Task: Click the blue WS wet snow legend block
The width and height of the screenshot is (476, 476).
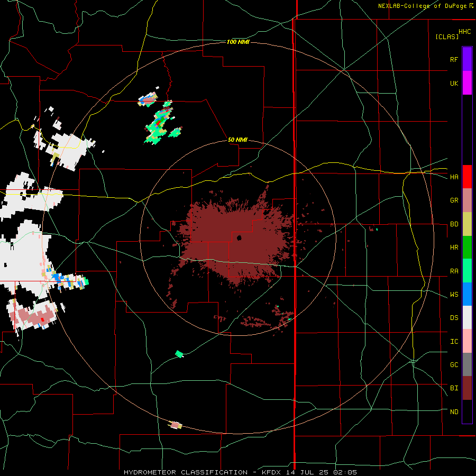Action: point(467,294)
